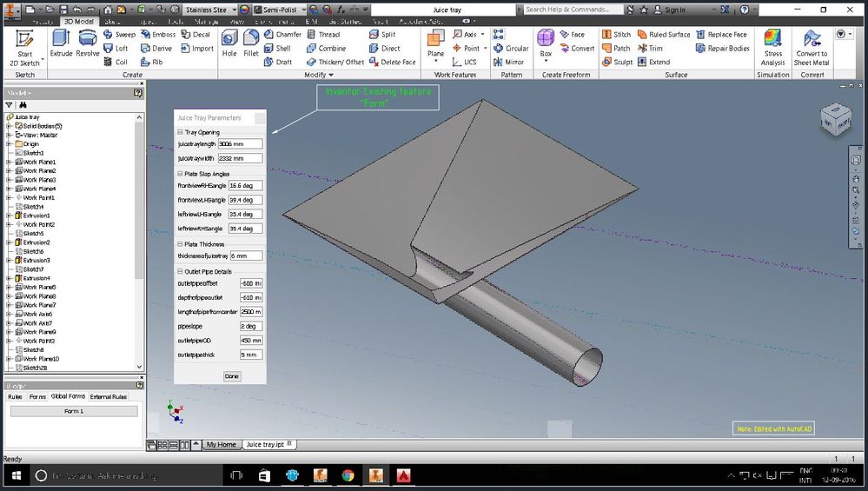868x491 pixels.
Task: Open the Forms tab in iLogic
Action: pyautogui.click(x=37, y=397)
